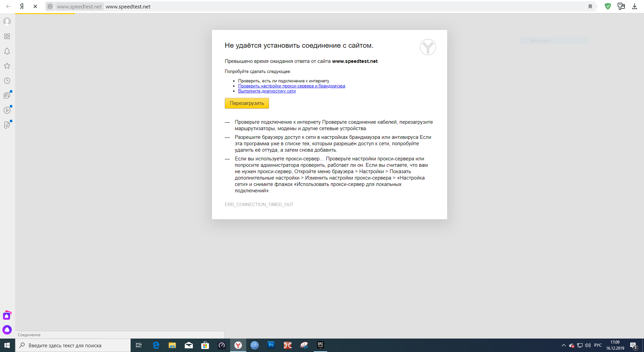This screenshot has width=644, height=352.
Task: Bookmark this page with the bookmark icon
Action: coord(590,6)
